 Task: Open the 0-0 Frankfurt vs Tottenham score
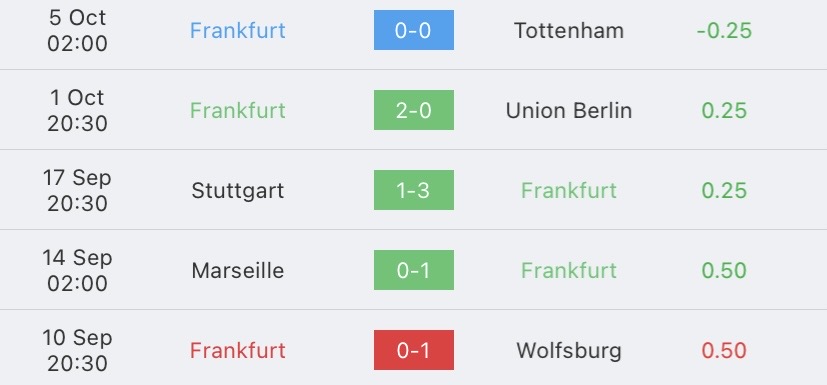pos(414,30)
